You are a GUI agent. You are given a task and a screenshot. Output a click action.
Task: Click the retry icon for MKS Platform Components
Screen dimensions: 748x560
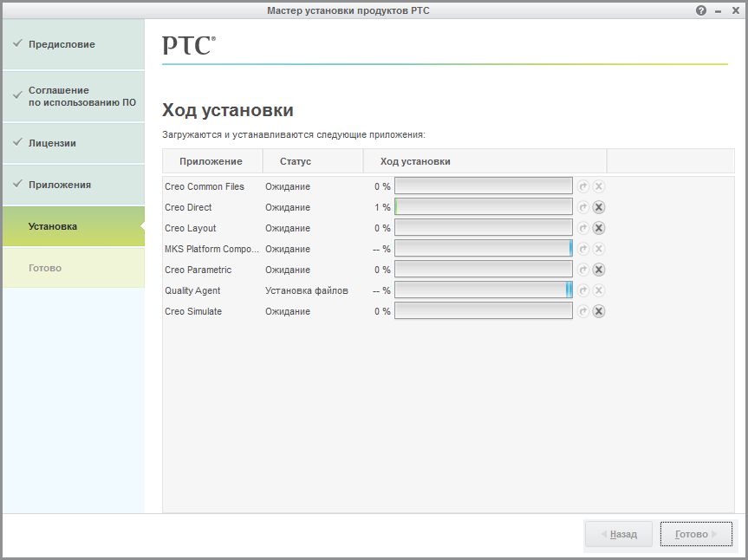click(583, 249)
